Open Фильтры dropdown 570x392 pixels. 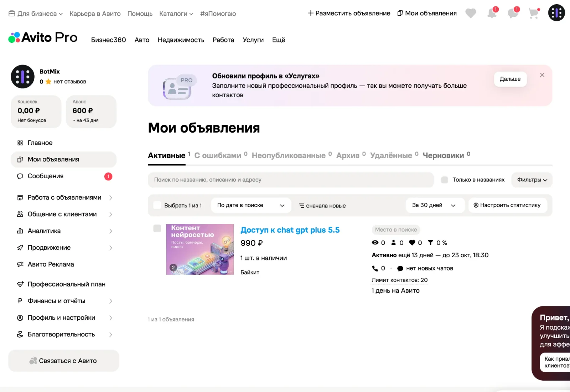(532, 180)
